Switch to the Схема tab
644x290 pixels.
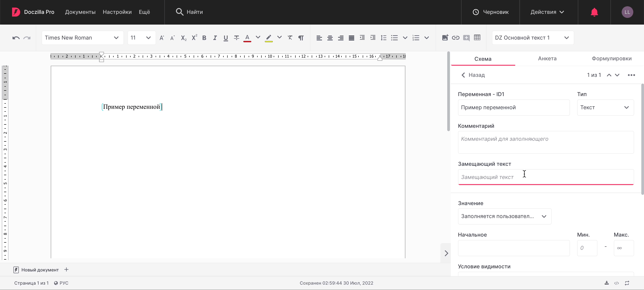[x=483, y=59]
